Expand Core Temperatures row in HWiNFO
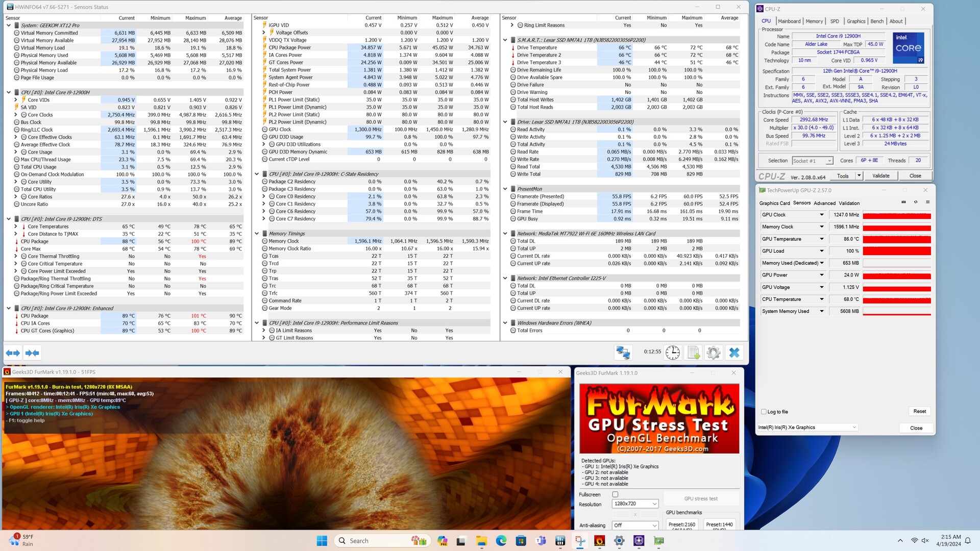Image resolution: width=980 pixels, height=551 pixels. point(16,227)
